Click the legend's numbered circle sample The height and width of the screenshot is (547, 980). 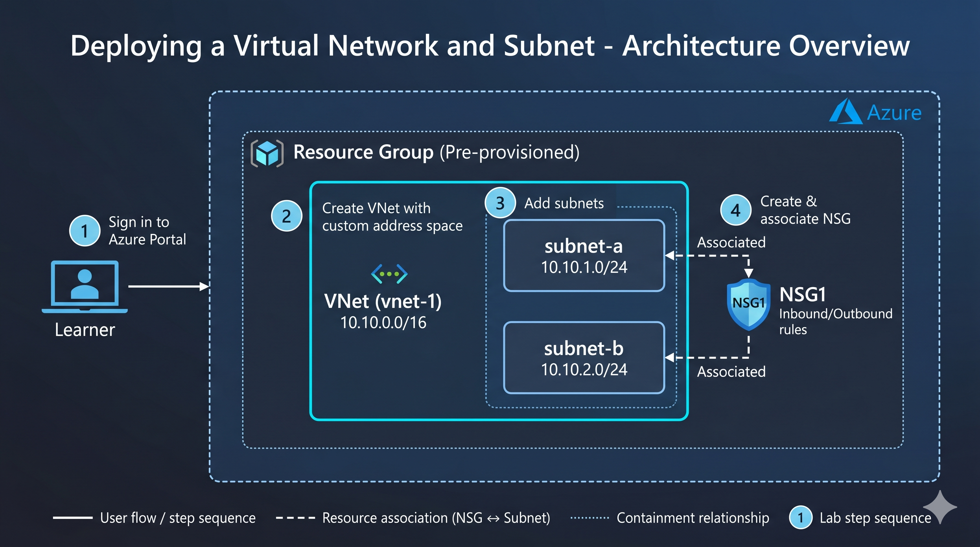click(x=801, y=517)
